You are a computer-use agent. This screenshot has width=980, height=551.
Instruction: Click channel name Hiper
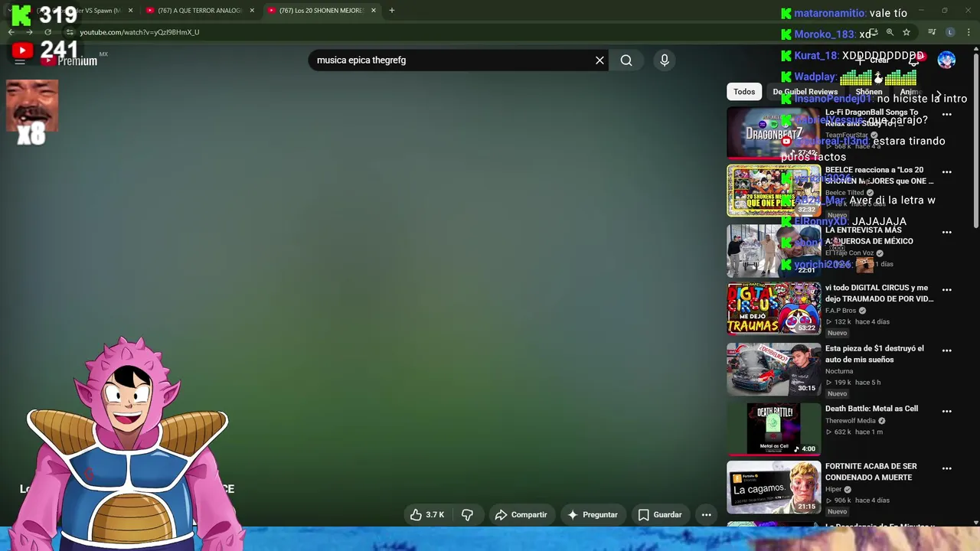(x=833, y=489)
